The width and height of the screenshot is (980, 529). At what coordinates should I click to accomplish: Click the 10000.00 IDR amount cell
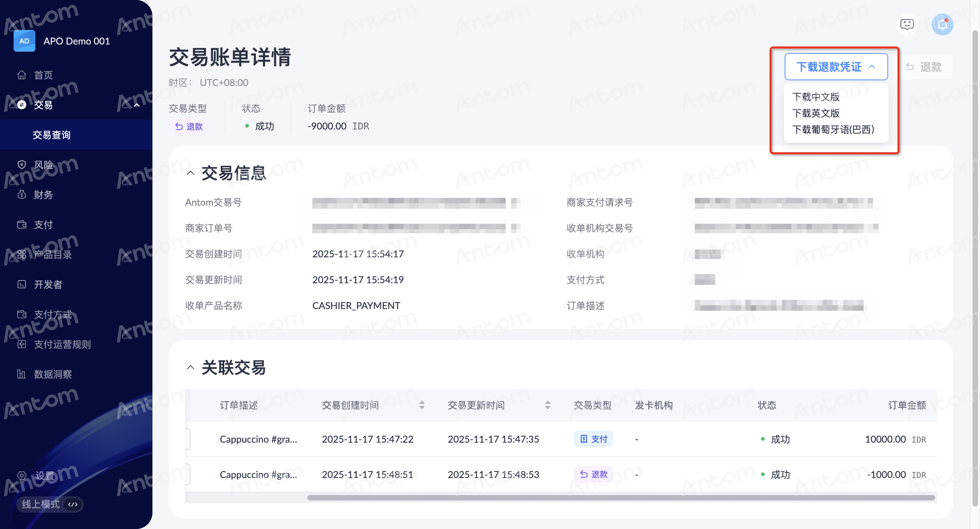[x=895, y=439]
